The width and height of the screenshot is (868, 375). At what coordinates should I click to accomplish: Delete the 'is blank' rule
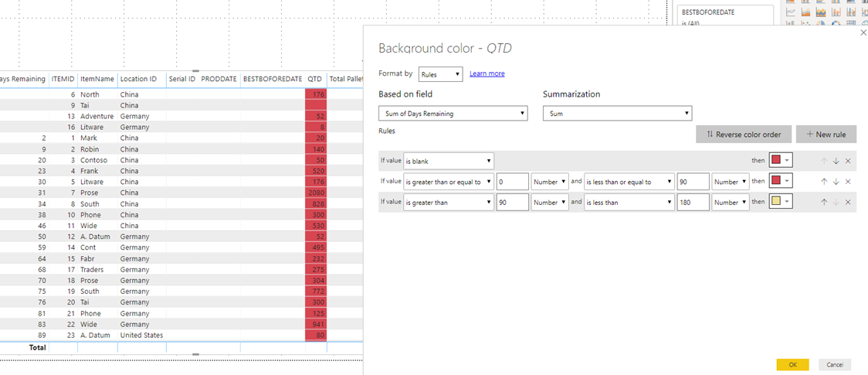[847, 161]
